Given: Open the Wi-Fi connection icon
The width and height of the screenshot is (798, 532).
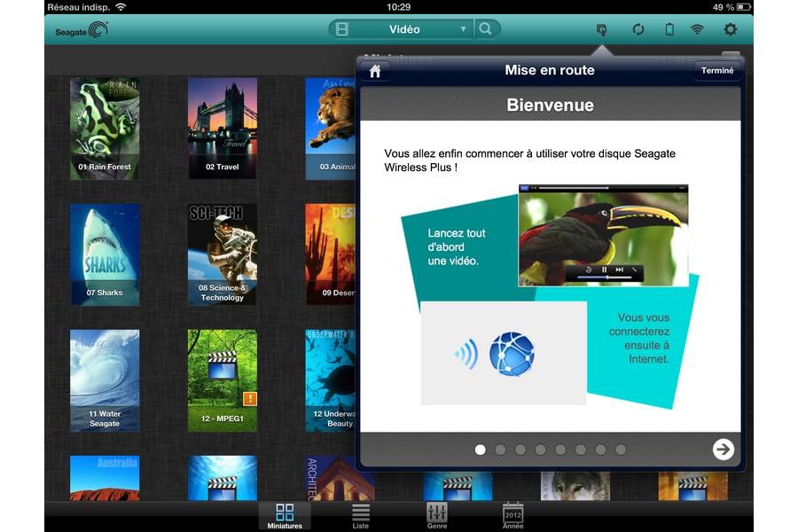Looking at the screenshot, I should point(697,29).
